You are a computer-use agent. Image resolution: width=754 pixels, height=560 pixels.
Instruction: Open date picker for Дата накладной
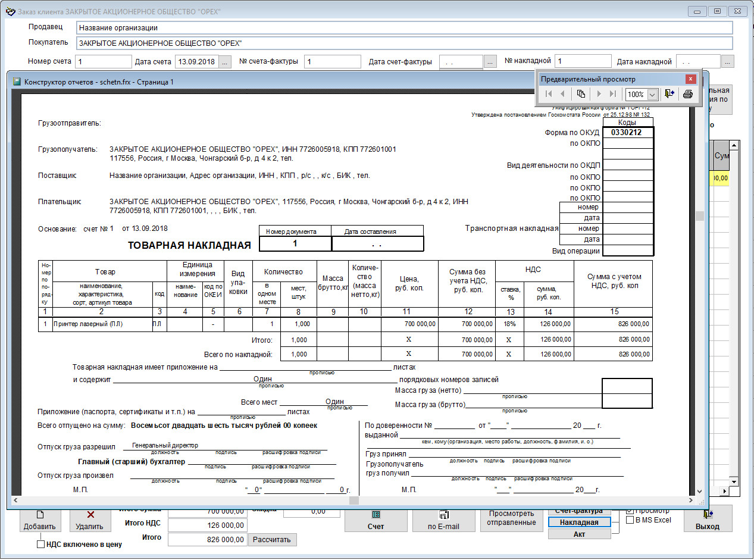tap(727, 61)
